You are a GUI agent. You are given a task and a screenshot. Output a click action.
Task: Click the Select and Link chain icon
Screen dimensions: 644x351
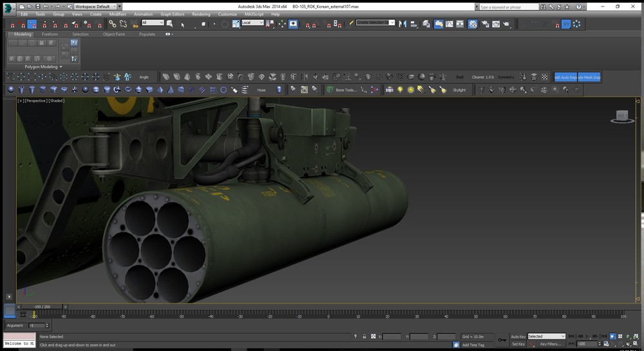click(112, 24)
